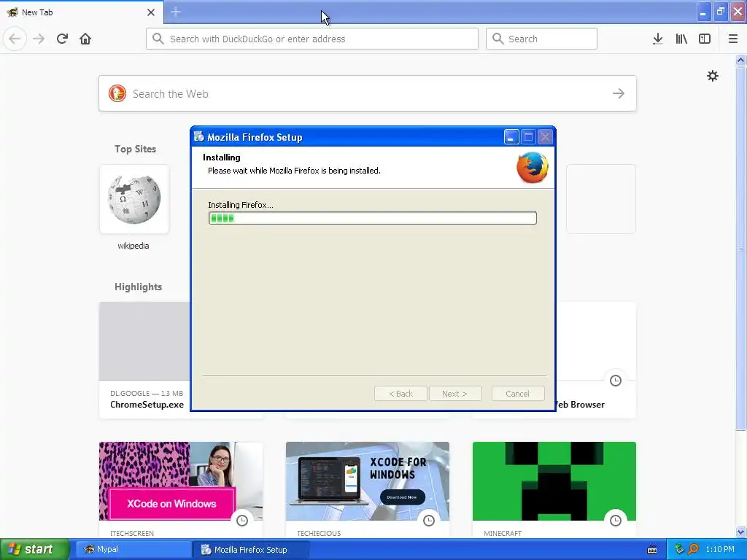
Task: Close the New Tab tab
Action: 151,12
